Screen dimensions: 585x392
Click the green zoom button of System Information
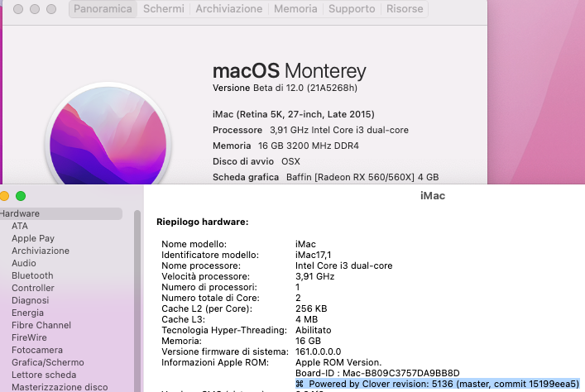[21, 196]
